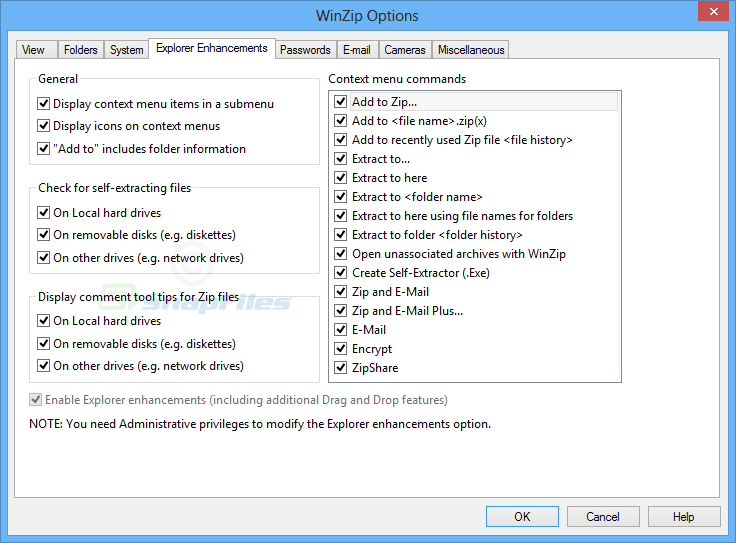
Task: Uncheck Extract to here using file names
Action: pyautogui.click(x=341, y=216)
